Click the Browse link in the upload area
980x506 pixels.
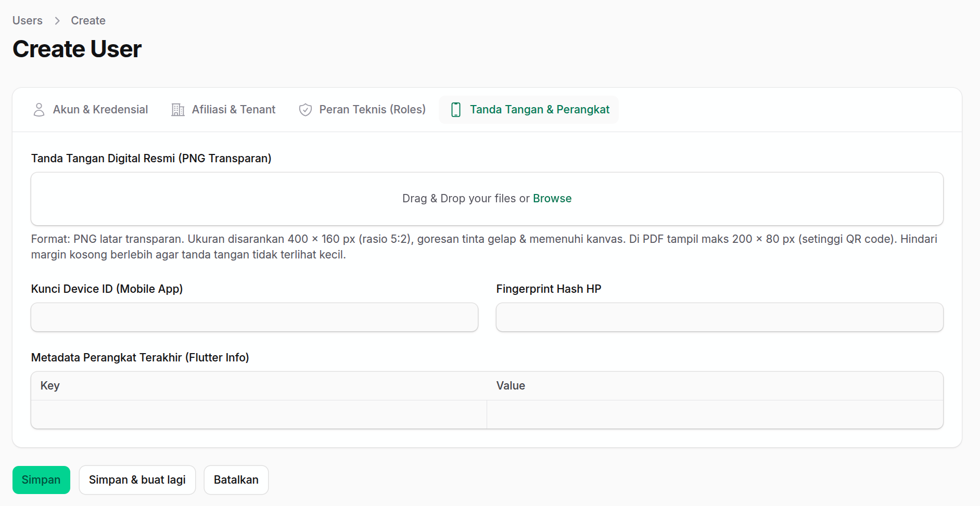tap(552, 199)
